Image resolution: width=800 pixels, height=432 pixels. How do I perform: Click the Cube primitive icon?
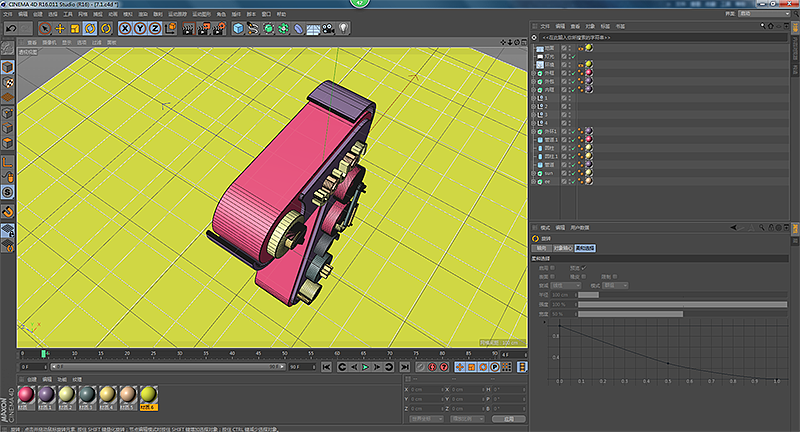[x=238, y=29]
